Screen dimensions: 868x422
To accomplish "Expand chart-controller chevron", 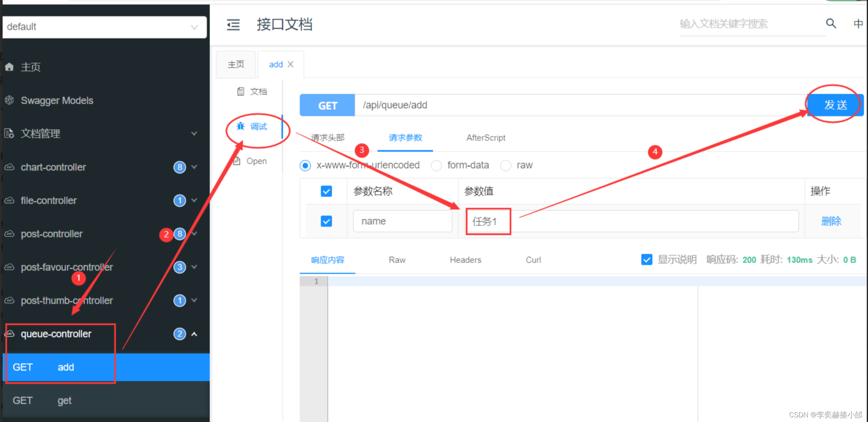I will [194, 167].
